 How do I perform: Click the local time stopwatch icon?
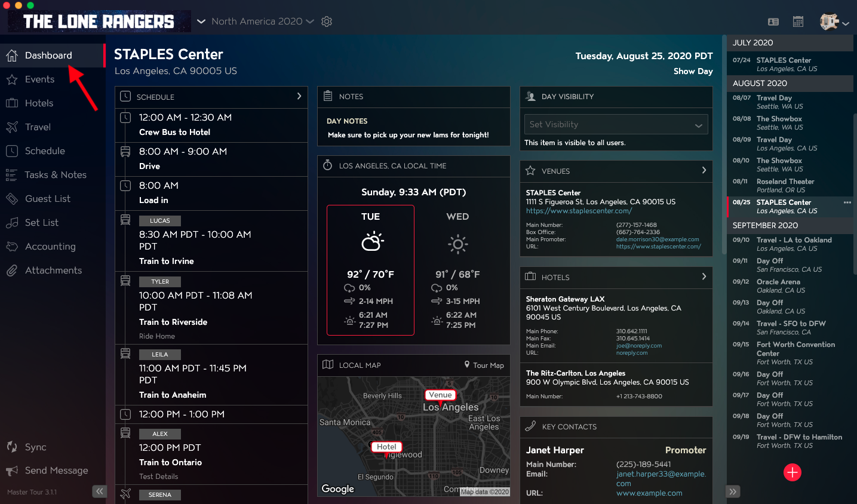pyautogui.click(x=328, y=165)
